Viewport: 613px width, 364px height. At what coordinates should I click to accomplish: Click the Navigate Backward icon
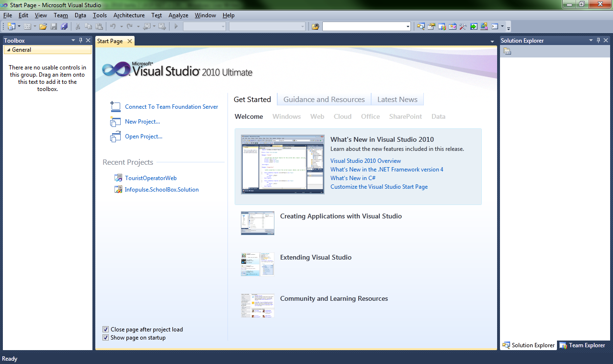tap(147, 26)
